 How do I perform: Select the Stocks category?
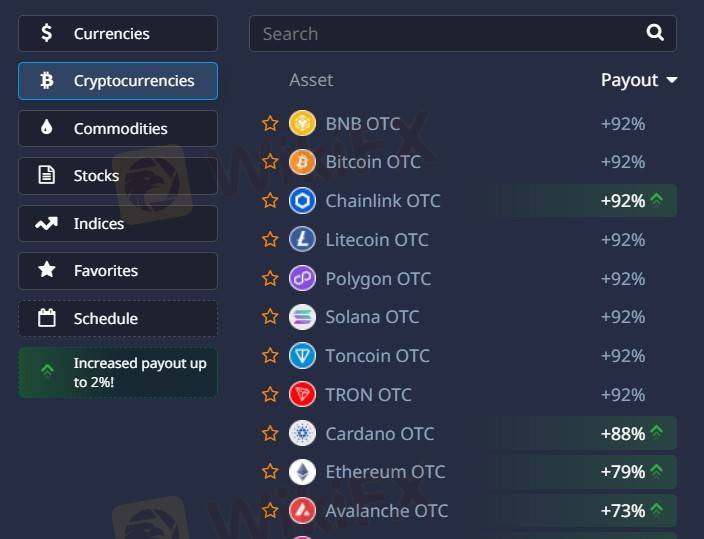tap(118, 176)
